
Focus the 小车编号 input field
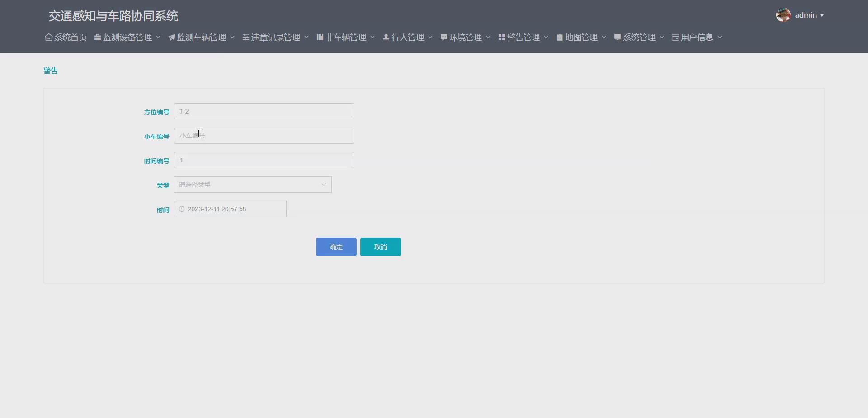264,136
